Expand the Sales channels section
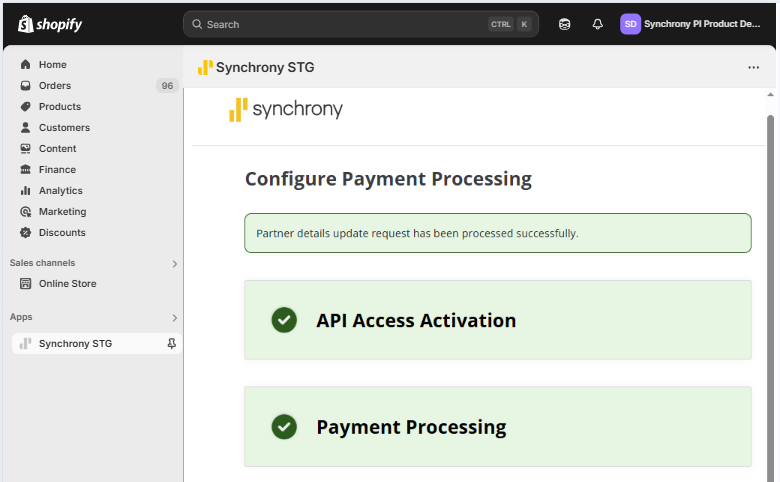The height and width of the screenshot is (482, 780). (174, 264)
